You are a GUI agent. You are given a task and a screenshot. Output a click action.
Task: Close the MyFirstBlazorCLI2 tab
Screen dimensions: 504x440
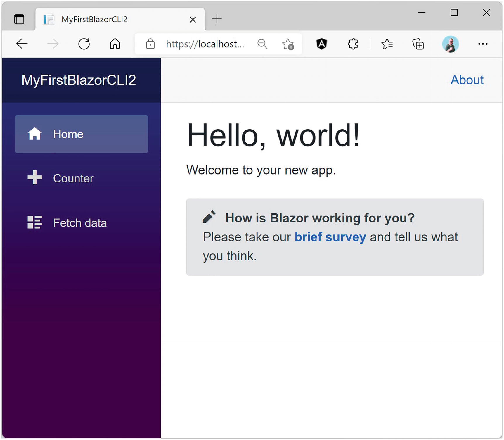click(193, 20)
